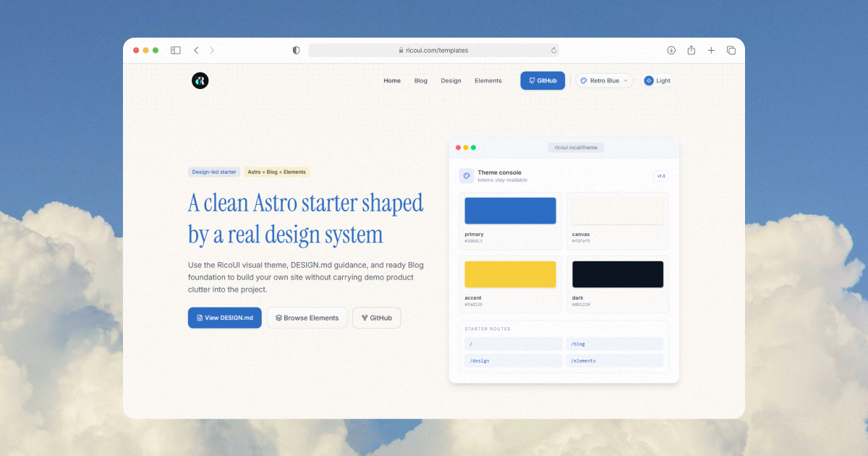868x456 pixels.
Task: Click the /design starter route
Action: coord(514,360)
